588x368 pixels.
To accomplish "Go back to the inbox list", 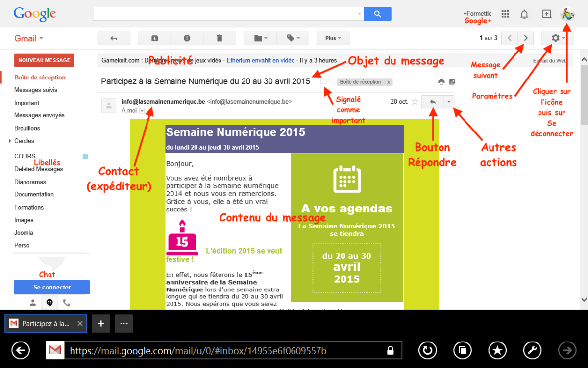I will click(x=114, y=38).
